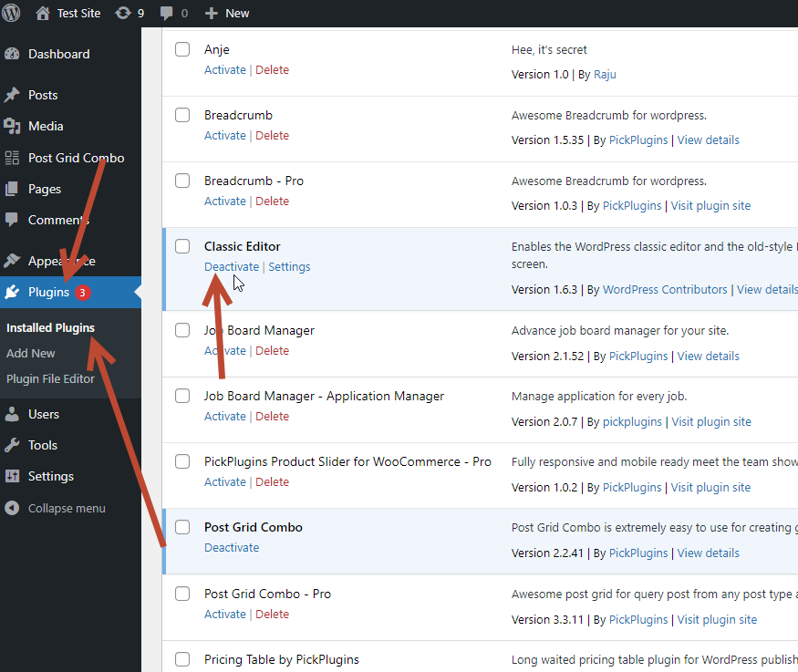Click the Media icon in sidebar
The image size is (798, 672).
pos(12,126)
